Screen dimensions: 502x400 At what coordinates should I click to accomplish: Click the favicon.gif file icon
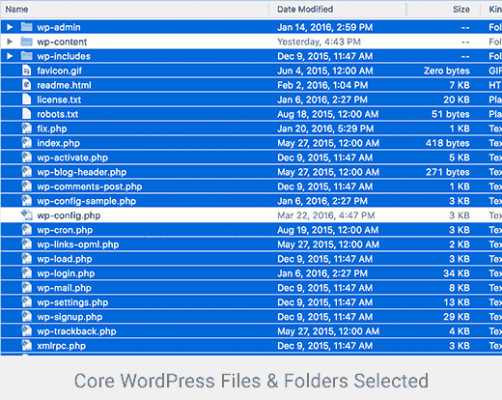[x=27, y=71]
